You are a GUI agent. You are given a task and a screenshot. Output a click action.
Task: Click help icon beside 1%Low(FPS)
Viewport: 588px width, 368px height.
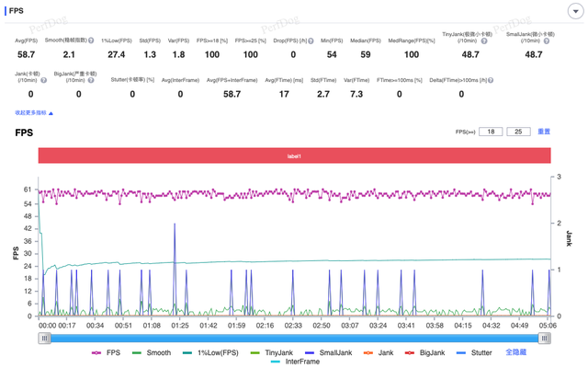(133, 40)
